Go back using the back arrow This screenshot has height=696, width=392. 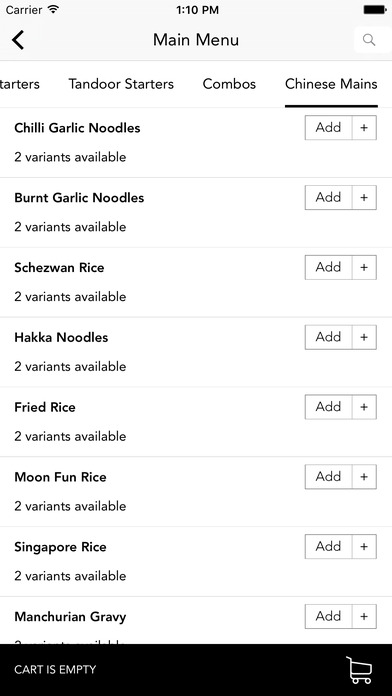(x=18, y=40)
